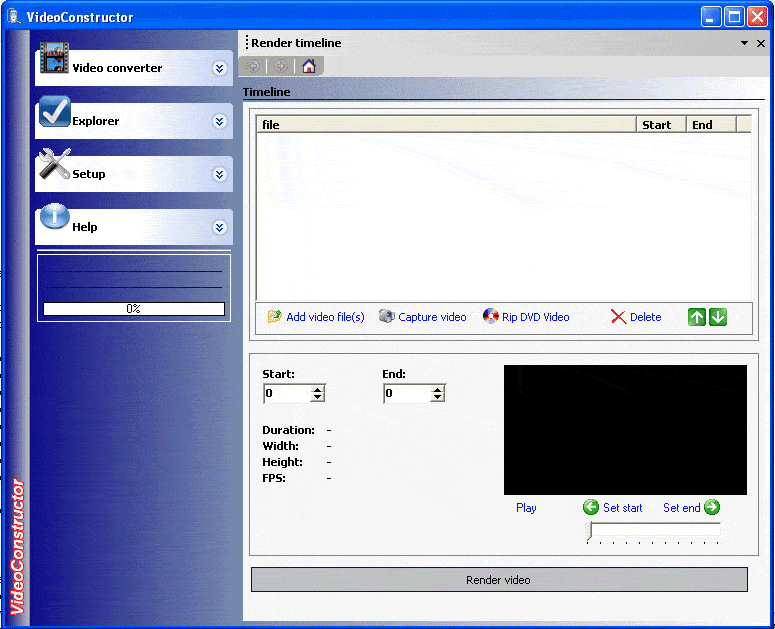The image size is (775, 629).
Task: Click the green move-down arrow icon
Action: 718,317
